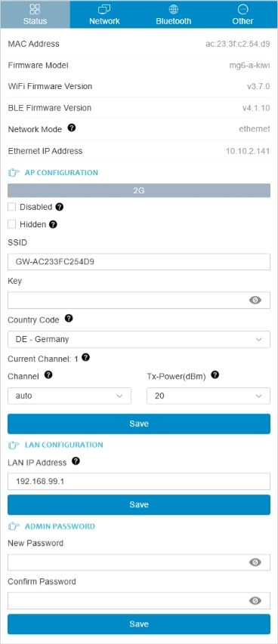Click the Current Channel help icon
Viewport: 278px width, 644px height.
(x=85, y=358)
